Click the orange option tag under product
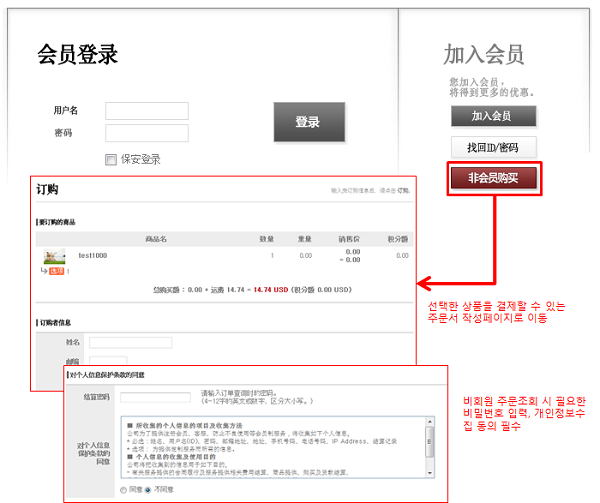Image resolution: width=600 pixels, height=503 pixels. [x=57, y=271]
